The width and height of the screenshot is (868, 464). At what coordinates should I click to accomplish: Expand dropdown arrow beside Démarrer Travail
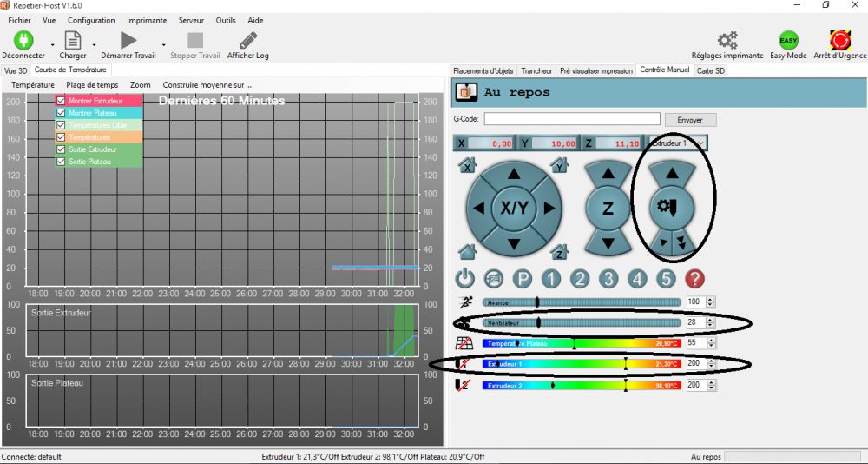point(163,44)
